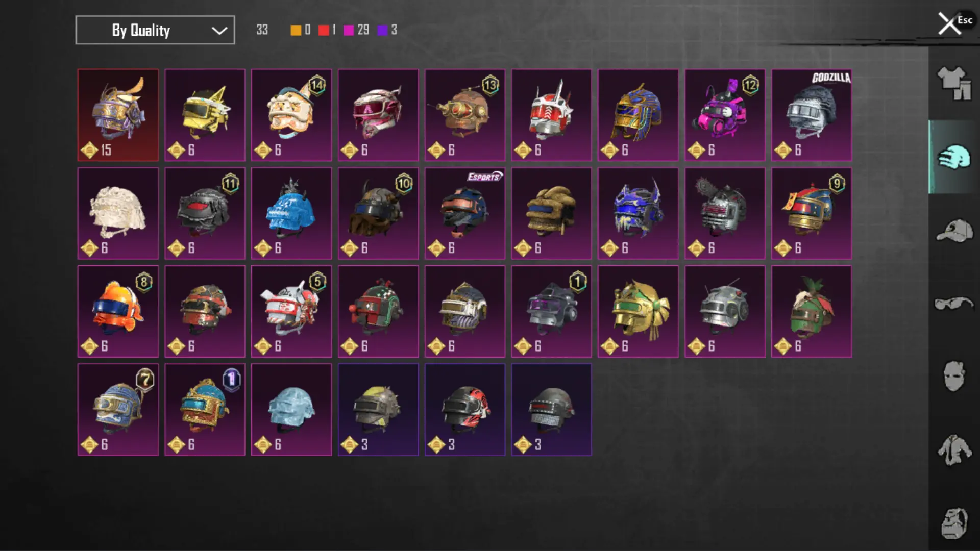Expand the sort dropdown chevron arrow
The width and height of the screenshot is (980, 551).
(219, 31)
